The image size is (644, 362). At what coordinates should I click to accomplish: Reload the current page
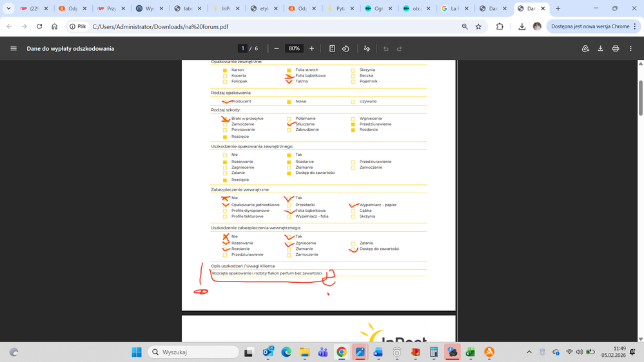point(39,26)
